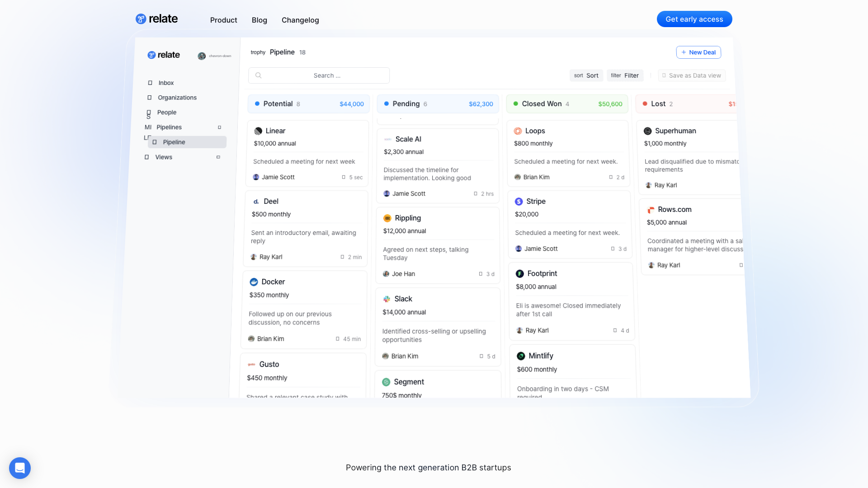Click the Rows.com logo icon
This screenshot has height=488, width=868.
tap(651, 210)
